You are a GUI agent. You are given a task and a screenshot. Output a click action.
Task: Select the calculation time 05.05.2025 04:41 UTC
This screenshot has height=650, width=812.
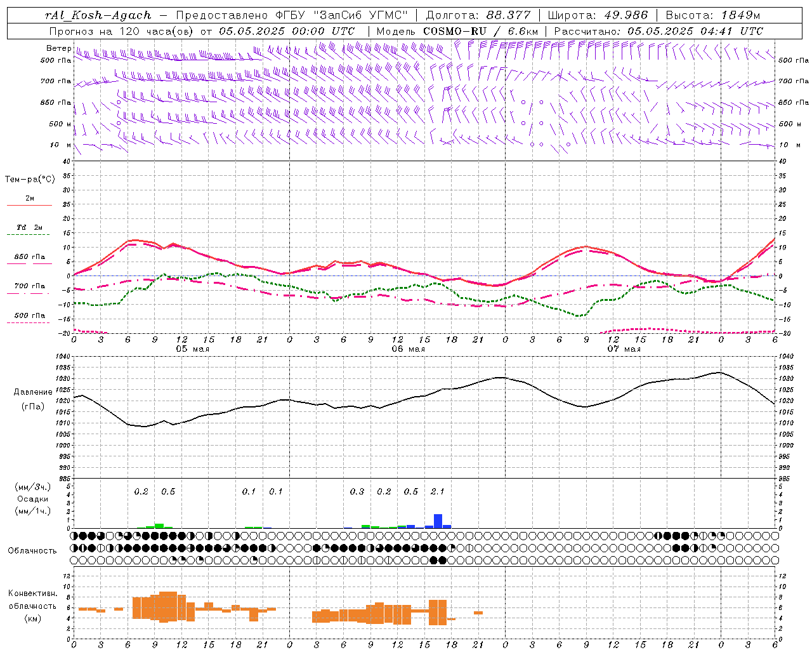(x=695, y=31)
